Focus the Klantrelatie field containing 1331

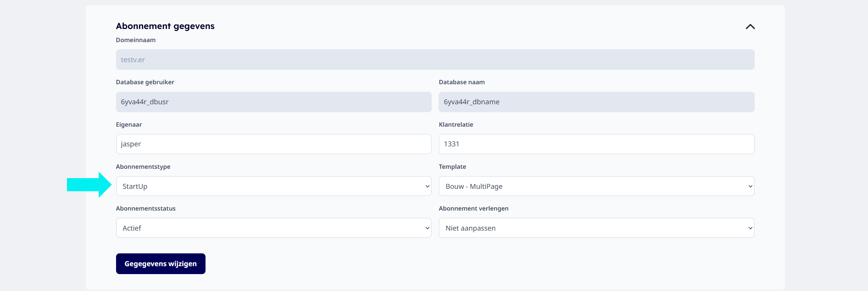(x=597, y=144)
